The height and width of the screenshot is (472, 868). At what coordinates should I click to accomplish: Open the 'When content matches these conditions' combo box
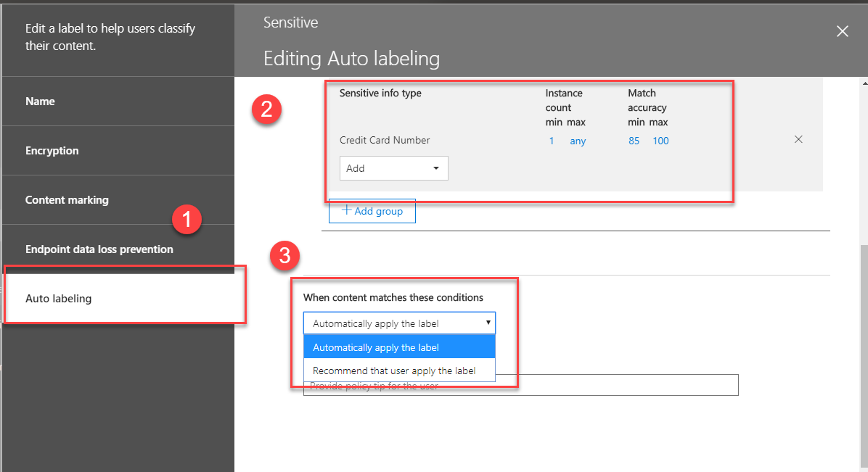coord(399,322)
